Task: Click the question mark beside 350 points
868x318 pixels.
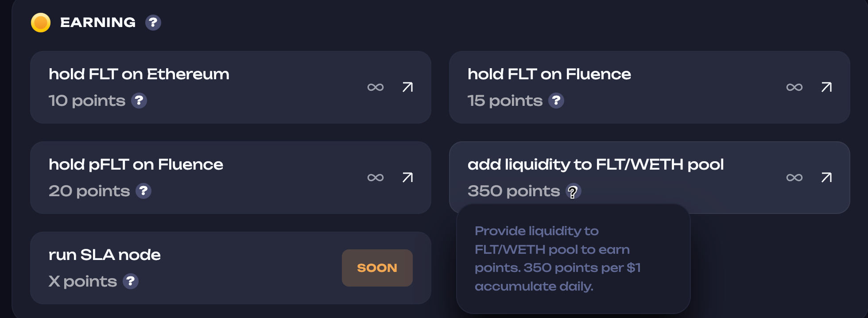Action: click(573, 191)
